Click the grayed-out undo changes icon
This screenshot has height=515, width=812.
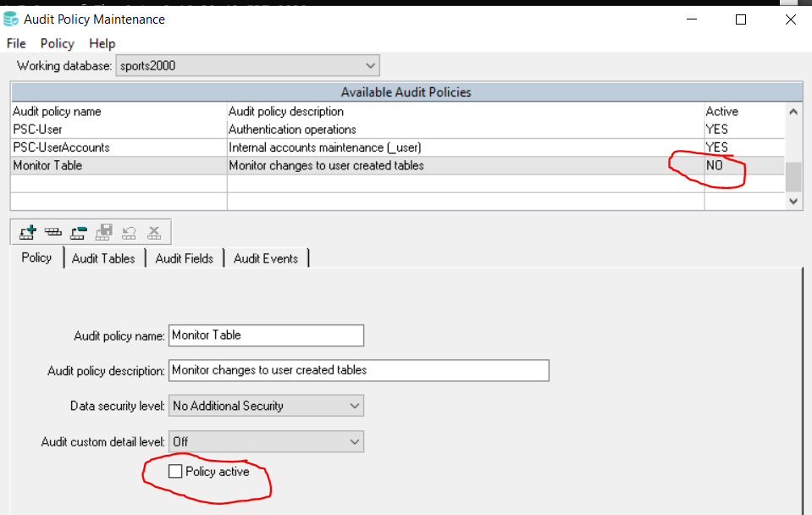pos(129,232)
